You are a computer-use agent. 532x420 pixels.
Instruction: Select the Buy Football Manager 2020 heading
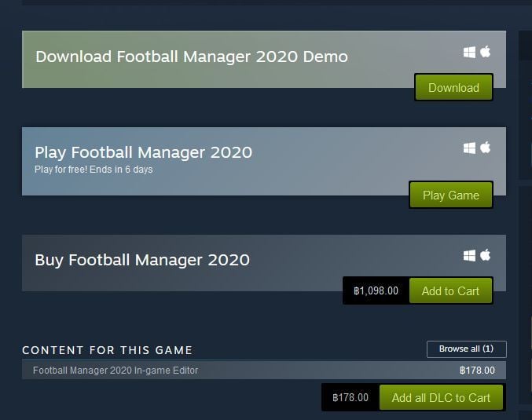coord(142,260)
